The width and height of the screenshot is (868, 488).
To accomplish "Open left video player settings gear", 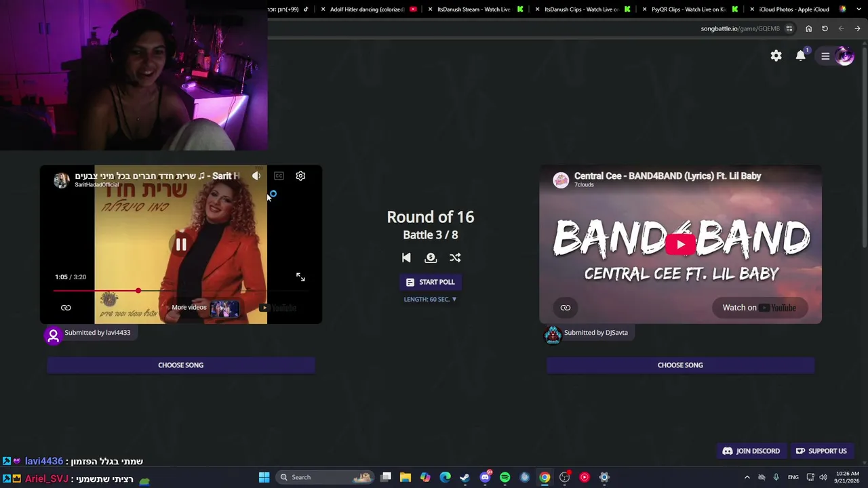I will pyautogui.click(x=300, y=176).
